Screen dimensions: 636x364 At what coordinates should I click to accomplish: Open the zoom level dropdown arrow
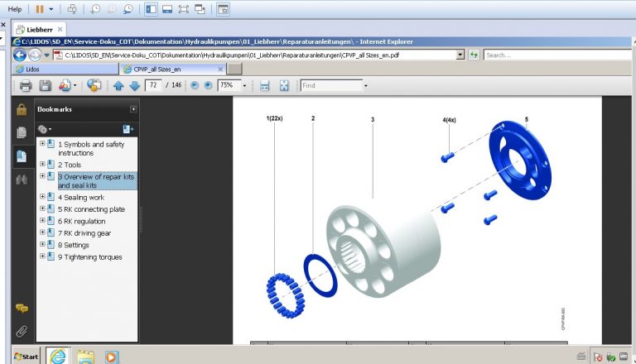point(244,85)
